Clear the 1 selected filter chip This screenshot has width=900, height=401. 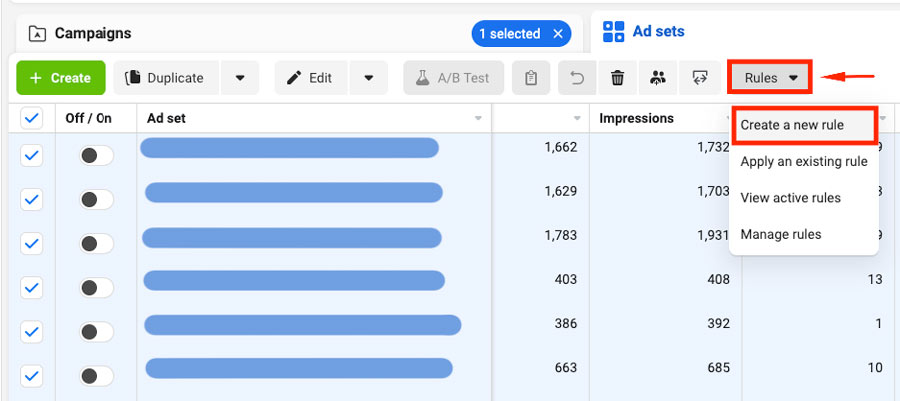[558, 34]
